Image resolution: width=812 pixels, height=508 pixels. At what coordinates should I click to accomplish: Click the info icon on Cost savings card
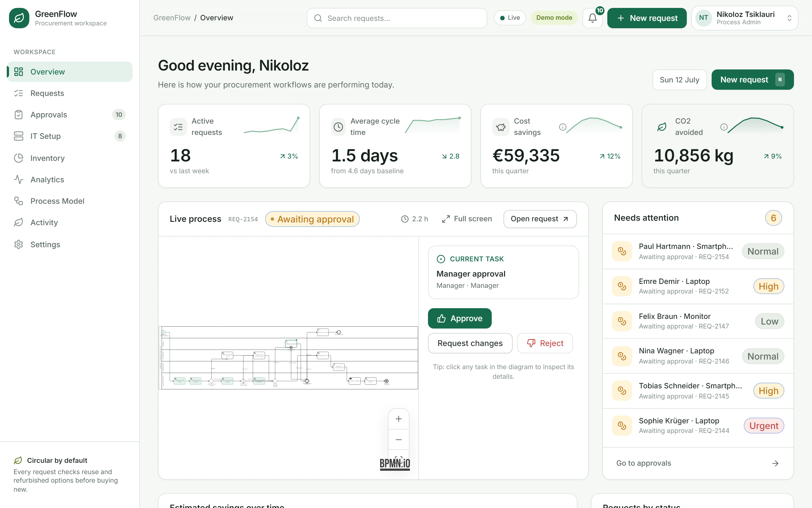point(563,127)
